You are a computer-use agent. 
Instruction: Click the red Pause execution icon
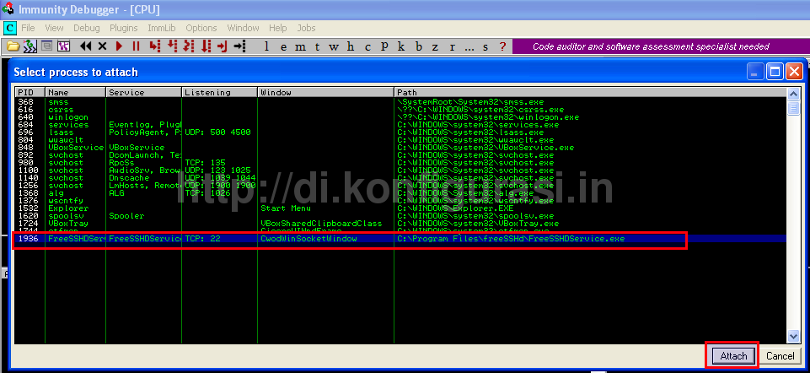point(136,46)
